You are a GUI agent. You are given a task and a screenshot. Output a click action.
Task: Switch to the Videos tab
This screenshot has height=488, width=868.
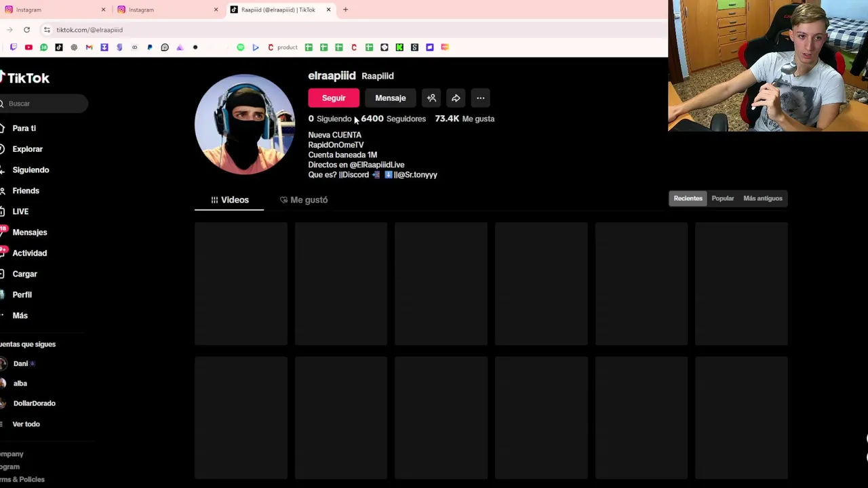229,200
